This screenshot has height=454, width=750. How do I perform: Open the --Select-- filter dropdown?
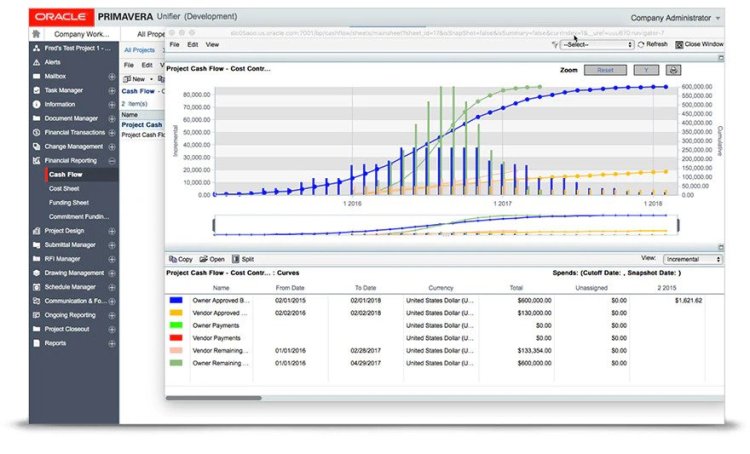pos(597,45)
